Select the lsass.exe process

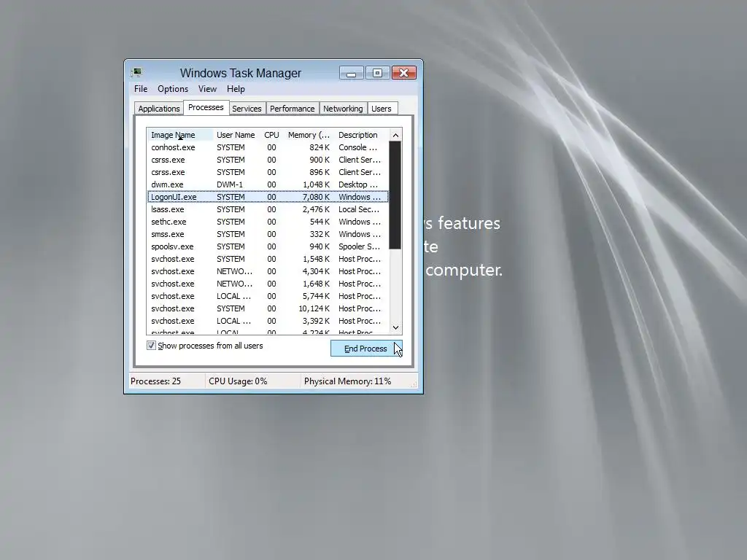tap(268, 209)
